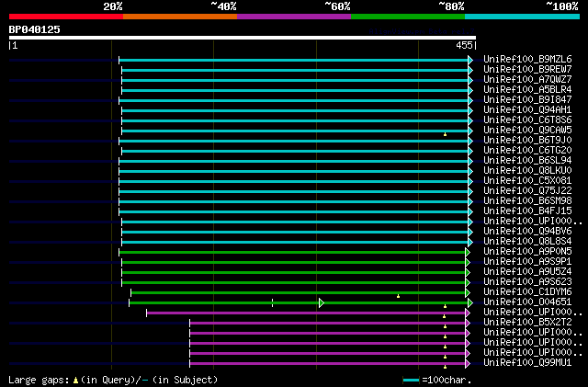Click the green ~80% legend segment
The height and width of the screenshot is (387, 588).
point(408,17)
